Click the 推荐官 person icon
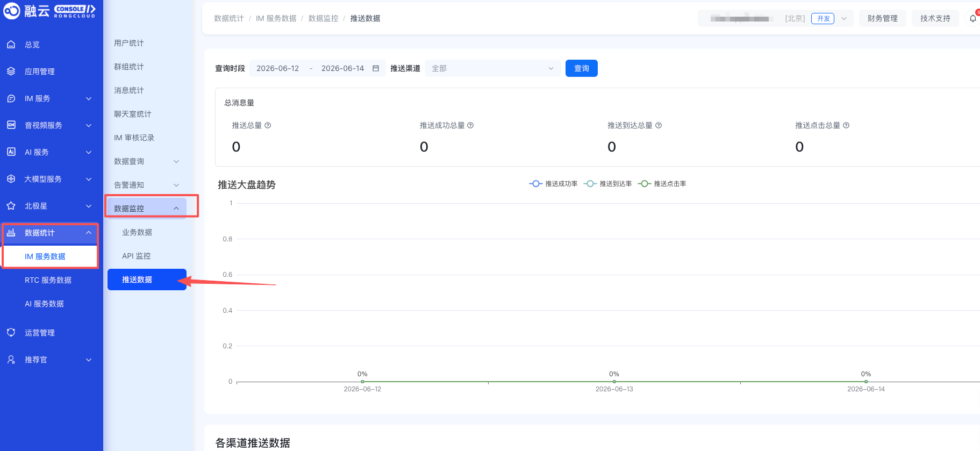Screen dimensions: 980x451 [11, 360]
